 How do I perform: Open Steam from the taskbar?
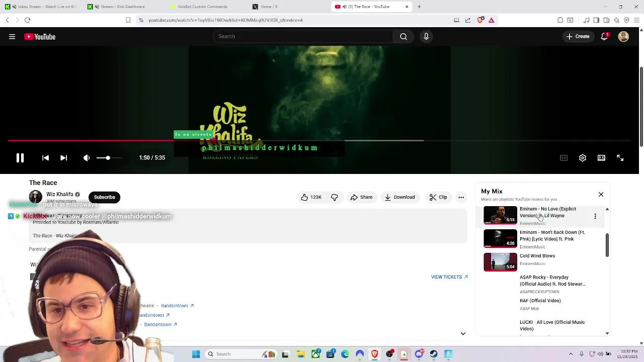434,354
